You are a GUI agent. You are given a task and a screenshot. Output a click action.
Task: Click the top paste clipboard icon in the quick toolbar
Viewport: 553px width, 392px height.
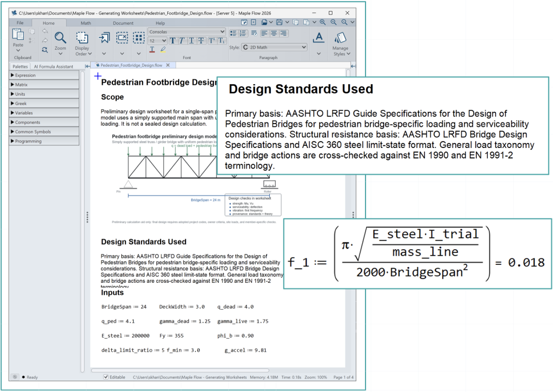pyautogui.click(x=306, y=22)
